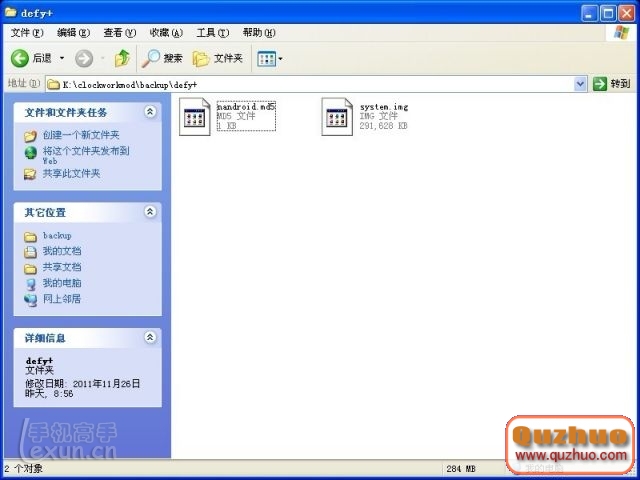Click 将这个文件夹发布到 Web link
This screenshot has width=640, height=480.
pos(86,155)
